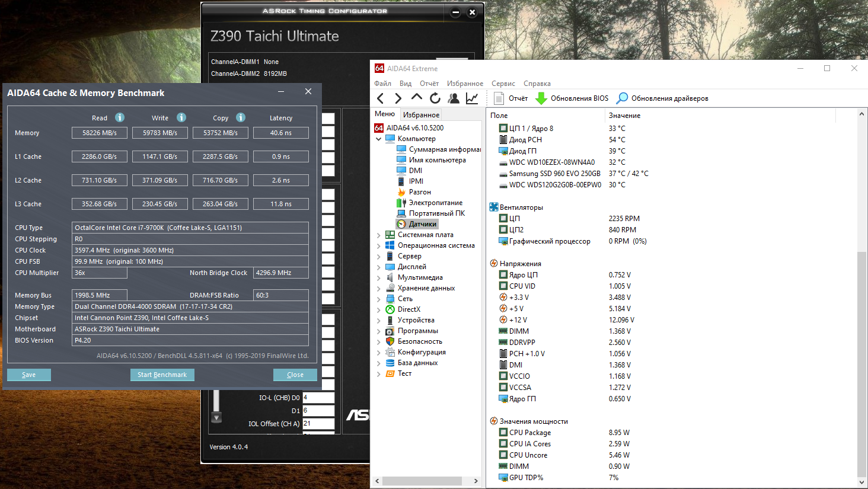Switch to the Избранное tab above the tree
The image size is (868, 489).
click(x=421, y=115)
